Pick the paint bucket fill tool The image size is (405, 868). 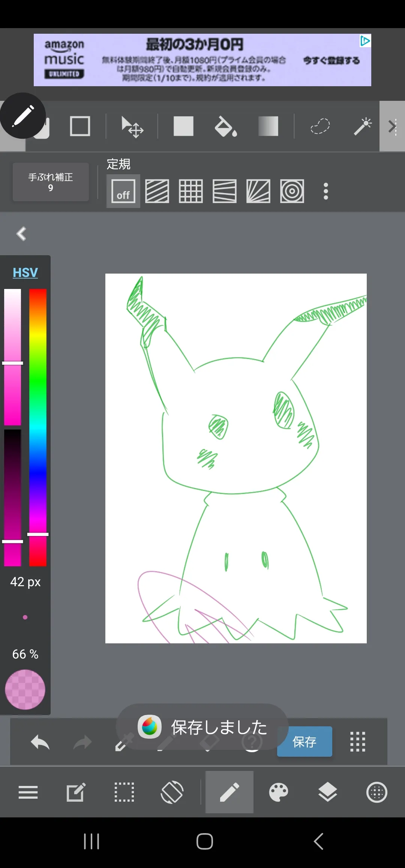pyautogui.click(x=226, y=126)
